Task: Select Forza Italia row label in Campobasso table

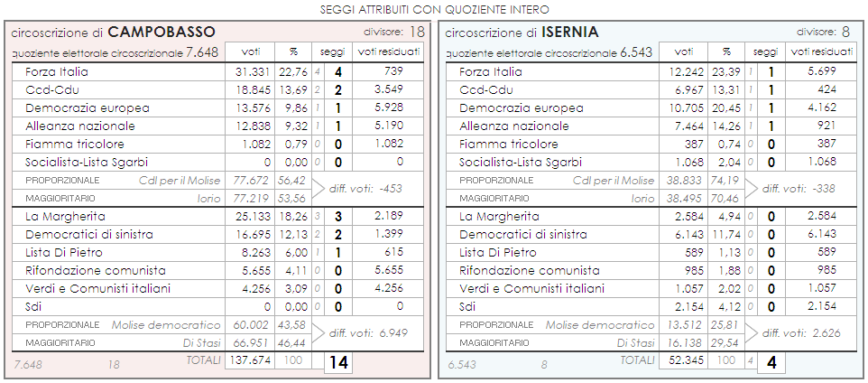Action: pos(56,71)
